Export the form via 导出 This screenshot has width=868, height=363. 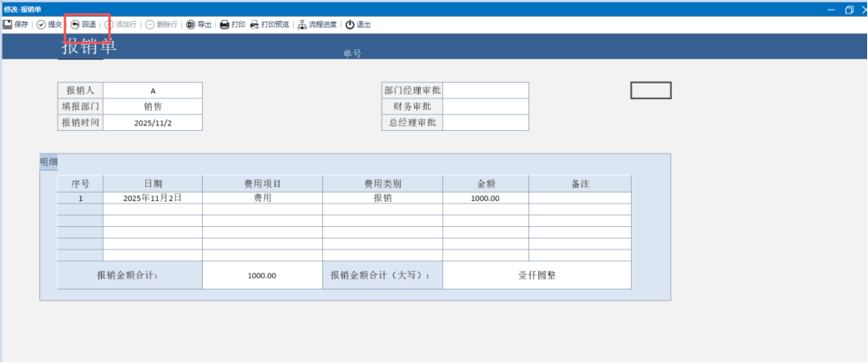(199, 24)
